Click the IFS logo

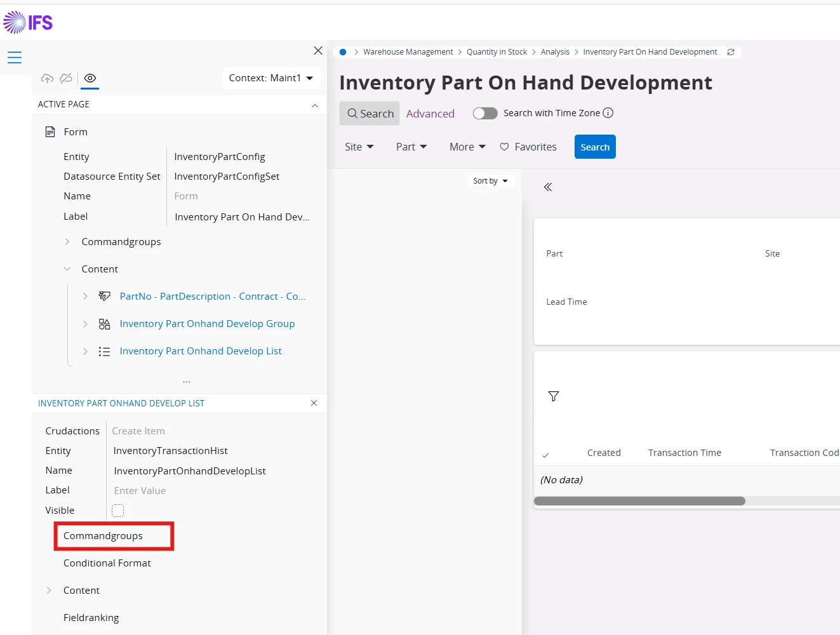pyautogui.click(x=28, y=23)
